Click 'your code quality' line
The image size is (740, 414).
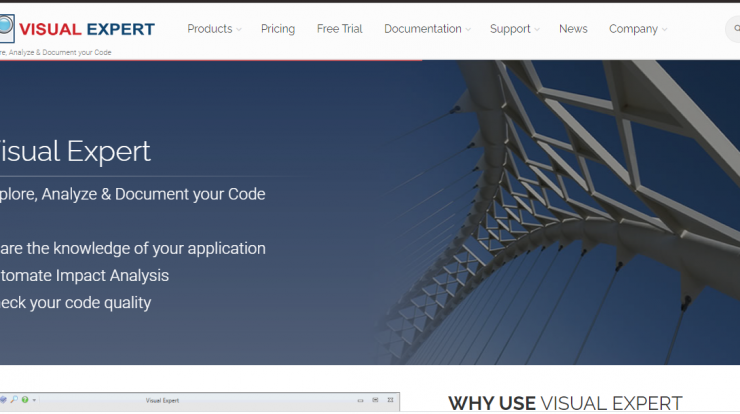(x=91, y=303)
